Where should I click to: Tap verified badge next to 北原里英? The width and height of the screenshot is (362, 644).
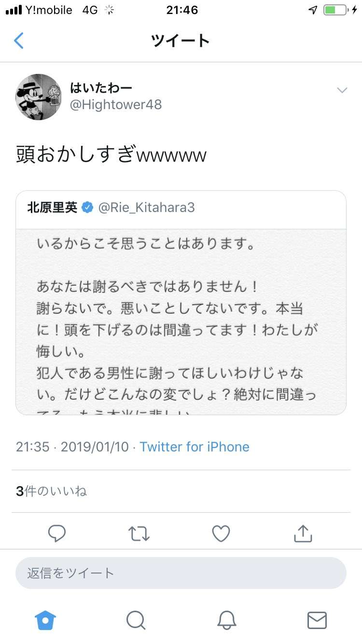87,208
